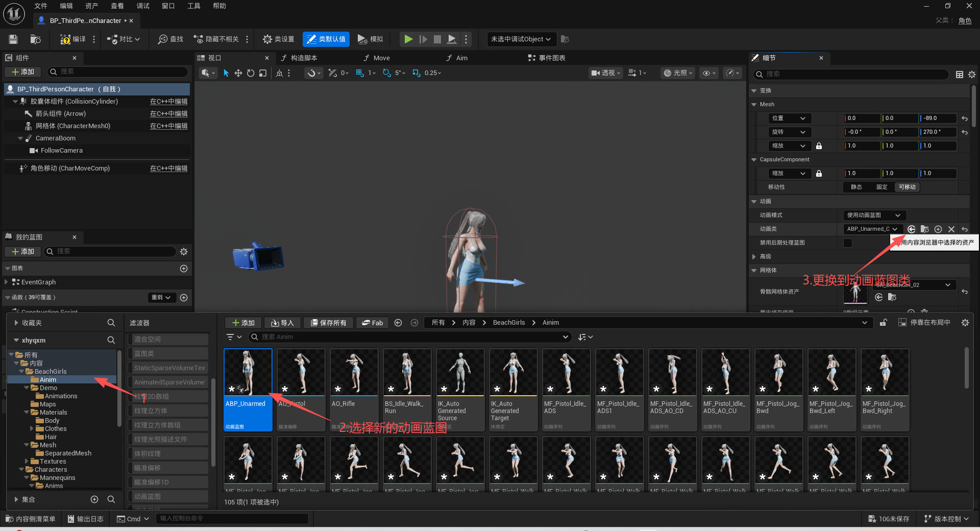Compile the blueprint with 编译

(73, 39)
